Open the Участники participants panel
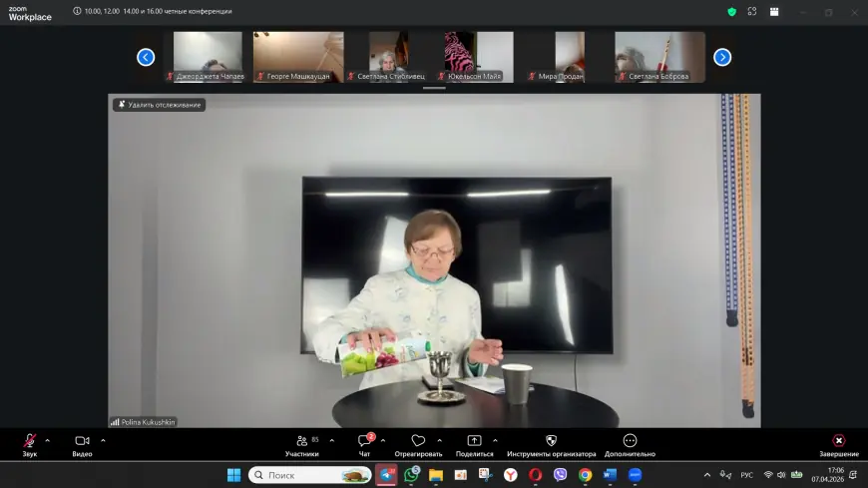 click(301, 441)
